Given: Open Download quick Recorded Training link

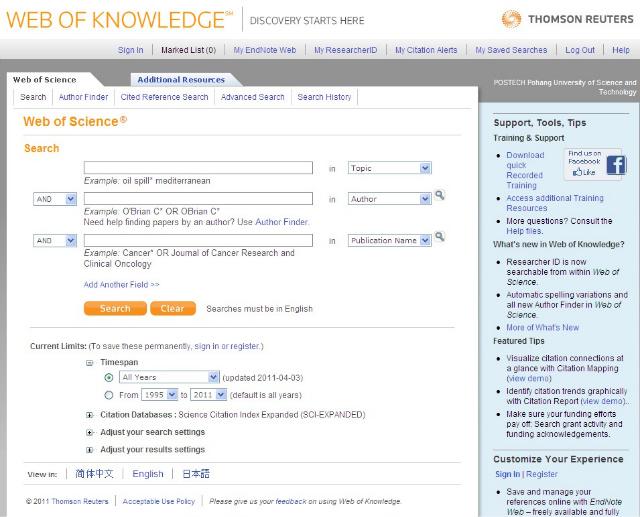Looking at the screenshot, I should pyautogui.click(x=525, y=170).
